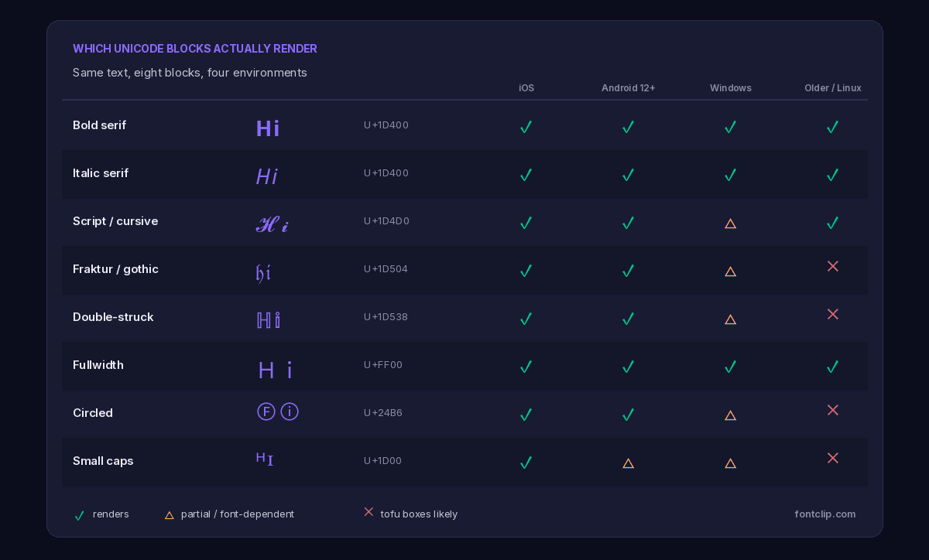Click the Android 12+ column header
929x560 pixels.
coord(628,88)
